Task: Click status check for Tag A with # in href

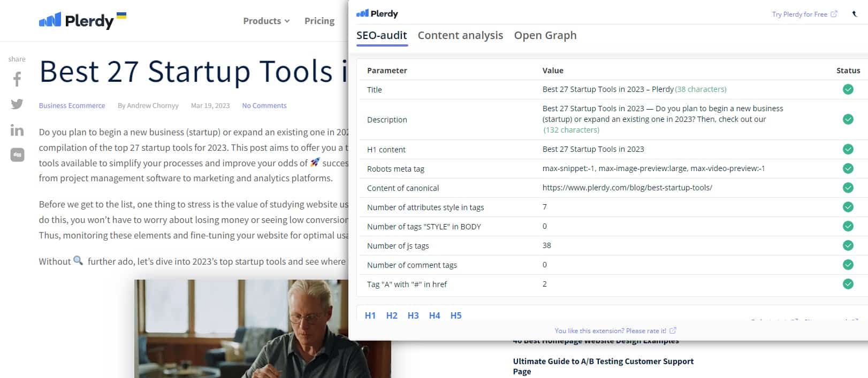Action: tap(848, 284)
